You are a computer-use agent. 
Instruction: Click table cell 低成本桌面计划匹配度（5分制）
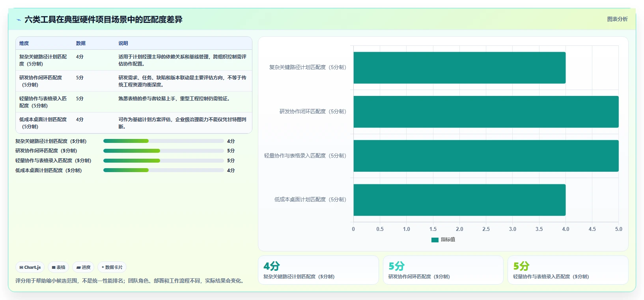43,123
